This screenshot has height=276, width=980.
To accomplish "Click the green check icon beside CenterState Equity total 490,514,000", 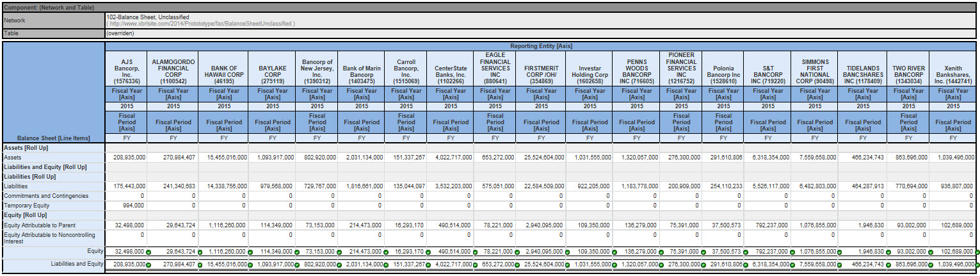I will 475,252.
